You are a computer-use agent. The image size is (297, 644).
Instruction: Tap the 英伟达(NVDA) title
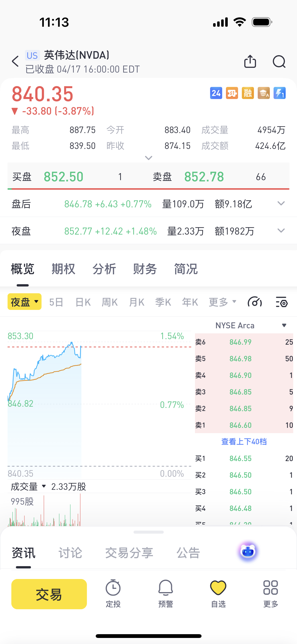(x=77, y=55)
